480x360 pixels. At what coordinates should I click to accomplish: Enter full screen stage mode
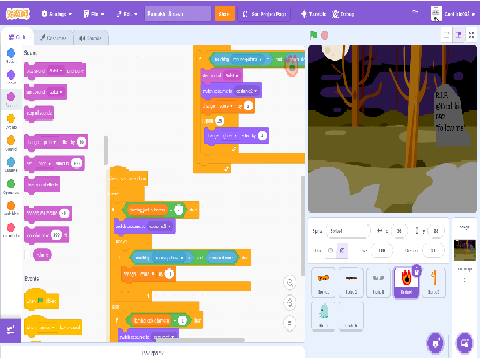tap(471, 35)
